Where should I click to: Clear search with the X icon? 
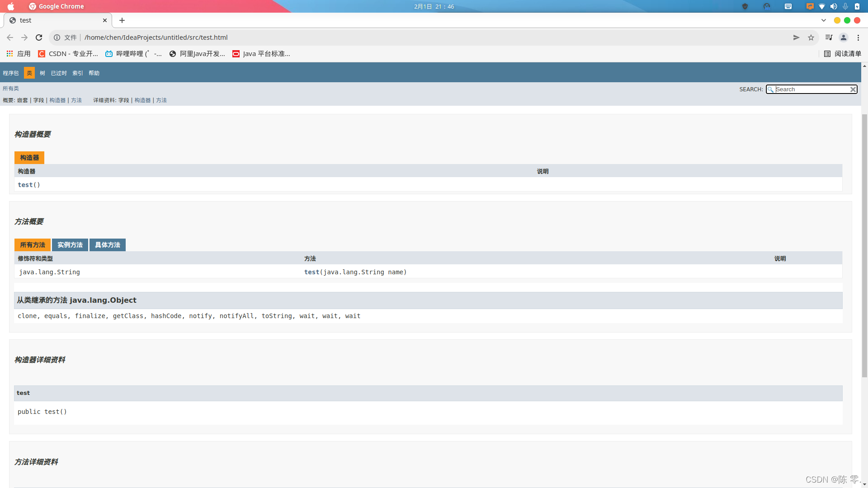tap(853, 89)
